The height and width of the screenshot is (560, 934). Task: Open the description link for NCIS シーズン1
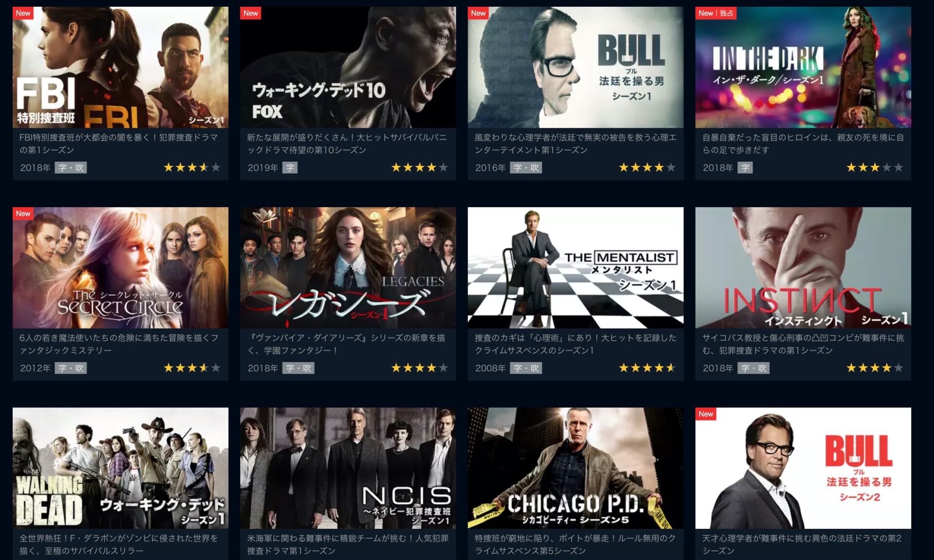point(348,544)
